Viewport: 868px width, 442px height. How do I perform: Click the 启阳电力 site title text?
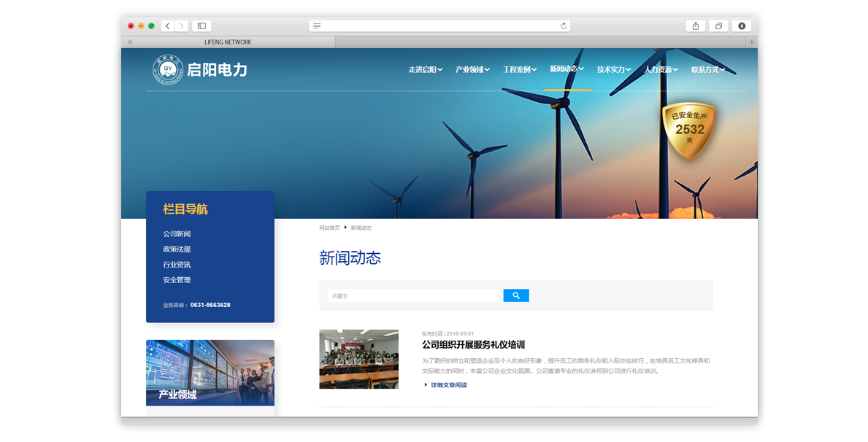(217, 70)
